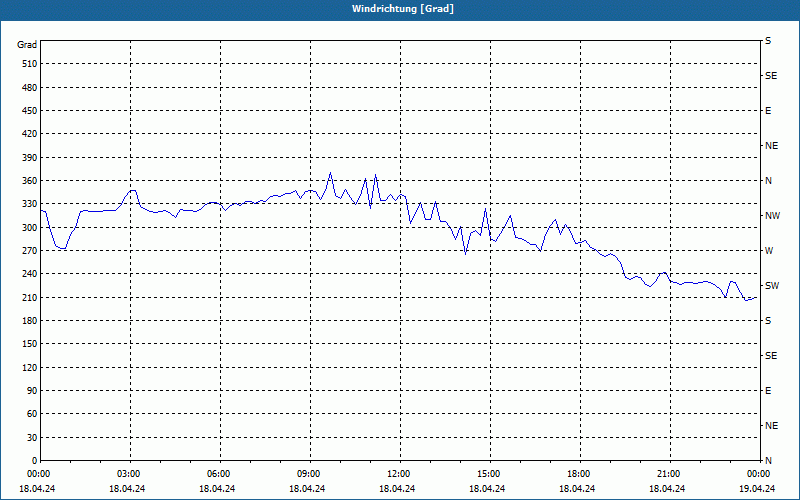Select the 390 degree axis label

point(30,158)
